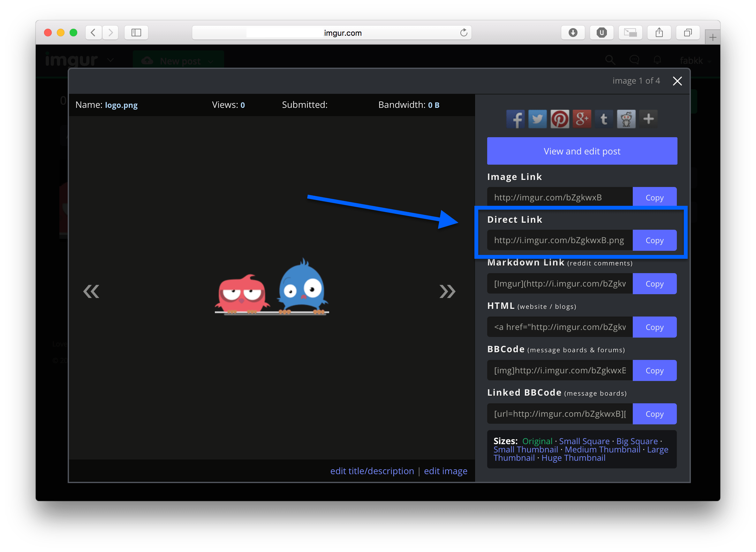Click Safari forward button
This screenshot has width=756, height=552.
[x=110, y=33]
